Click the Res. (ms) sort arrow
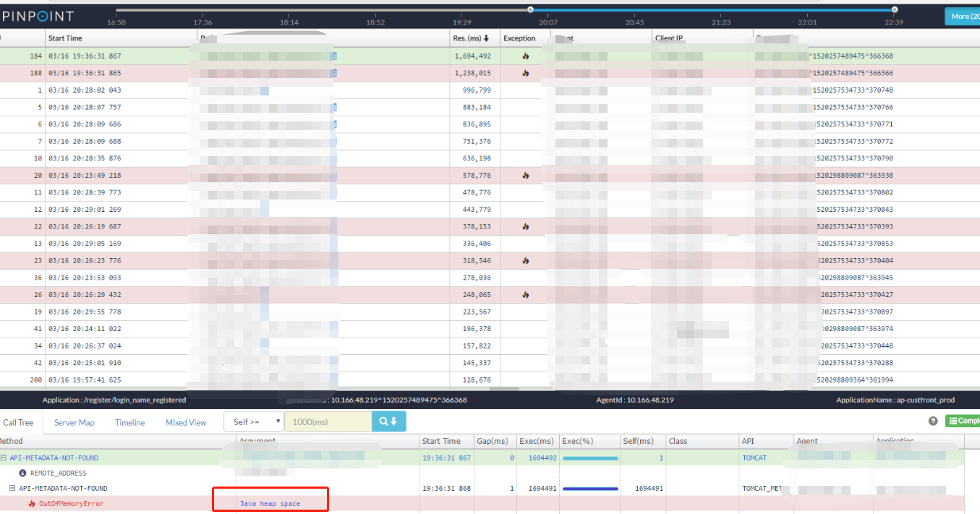The height and width of the screenshot is (514, 980). pyautogui.click(x=486, y=38)
